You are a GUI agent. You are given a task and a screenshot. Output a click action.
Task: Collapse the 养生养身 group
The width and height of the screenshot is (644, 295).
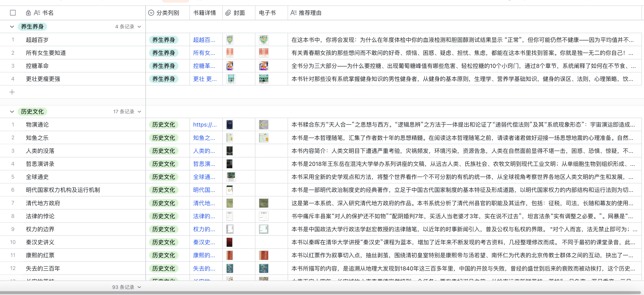coord(12,27)
